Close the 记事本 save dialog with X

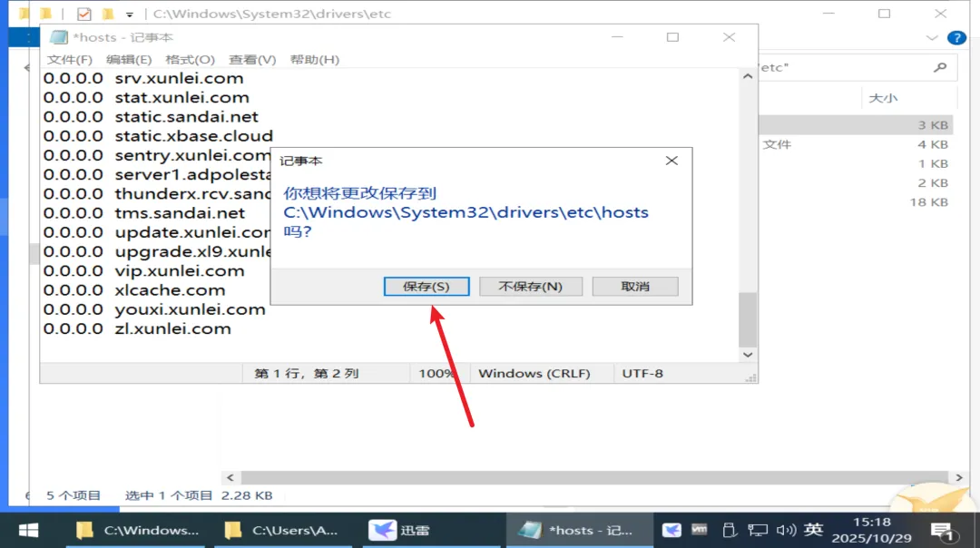pyautogui.click(x=671, y=161)
